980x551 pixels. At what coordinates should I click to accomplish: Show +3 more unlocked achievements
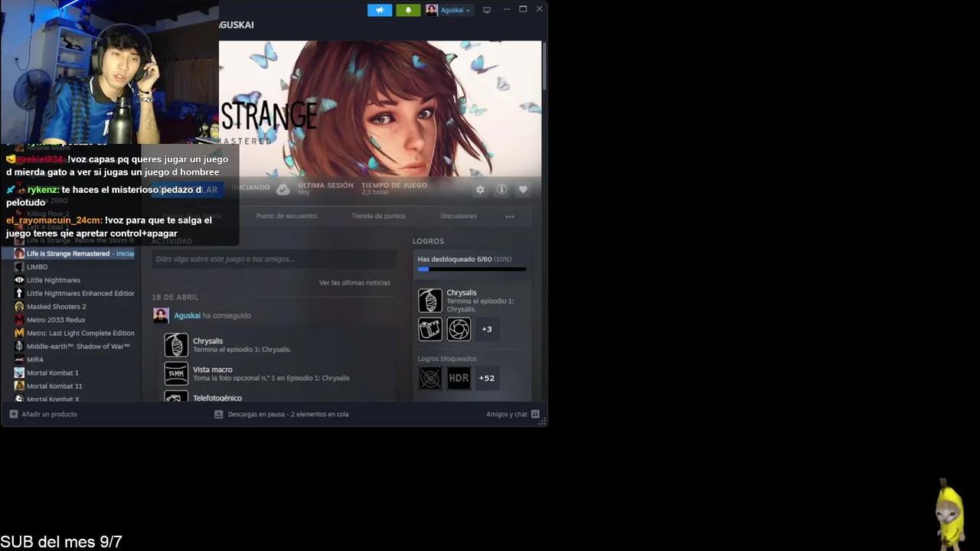tap(487, 329)
